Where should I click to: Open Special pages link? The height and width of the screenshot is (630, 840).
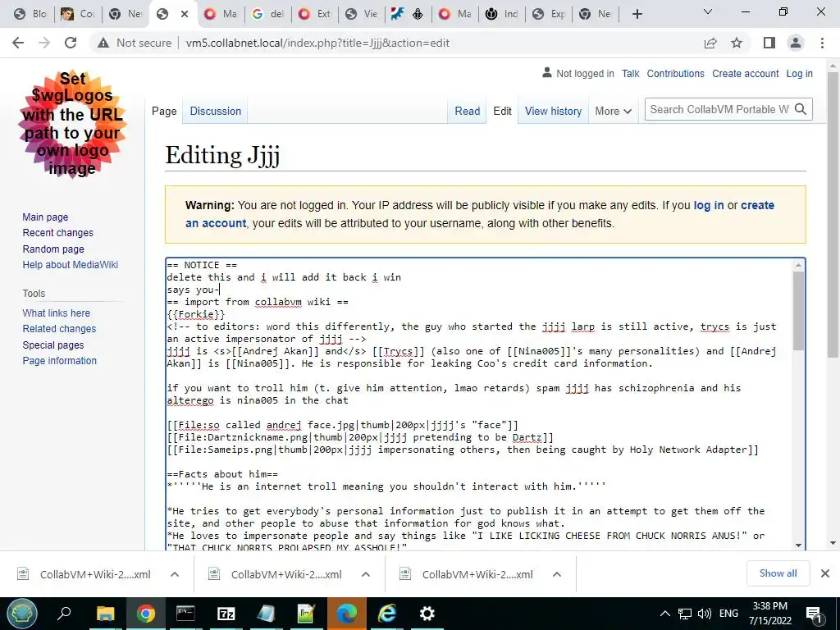[53, 345]
